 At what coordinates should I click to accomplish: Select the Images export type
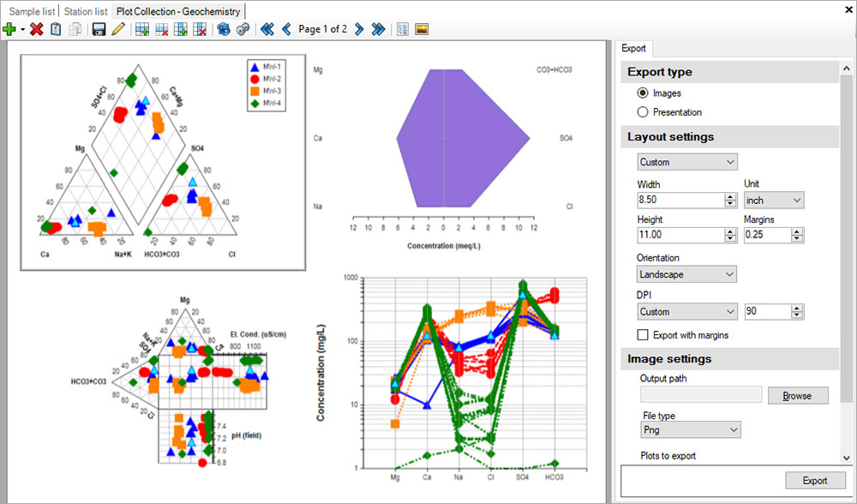643,93
